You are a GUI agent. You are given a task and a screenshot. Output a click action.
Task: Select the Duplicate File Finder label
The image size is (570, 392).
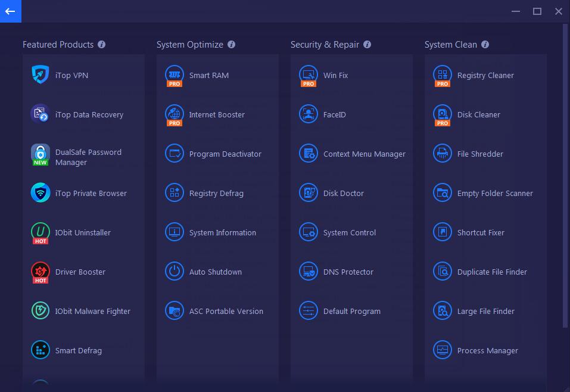click(x=492, y=272)
